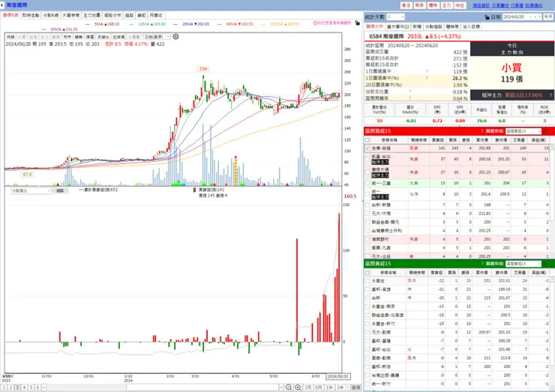Click the 20MA legend entry
Image resolution: width=555 pixels, height=392 pixels.
pyautogui.click(x=191, y=24)
